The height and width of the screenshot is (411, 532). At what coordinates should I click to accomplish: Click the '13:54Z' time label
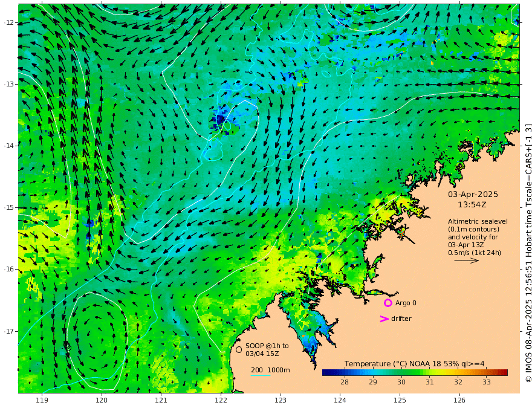click(x=472, y=205)
